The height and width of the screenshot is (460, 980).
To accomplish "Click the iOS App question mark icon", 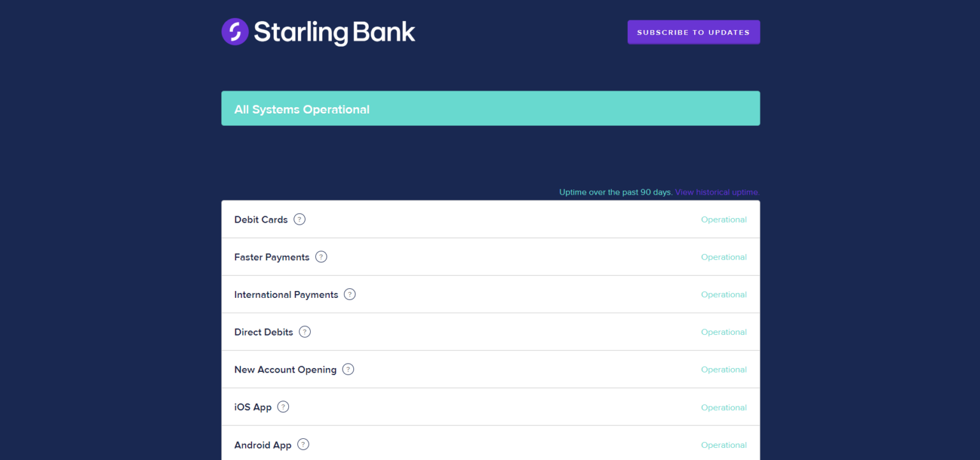I will click(x=283, y=406).
